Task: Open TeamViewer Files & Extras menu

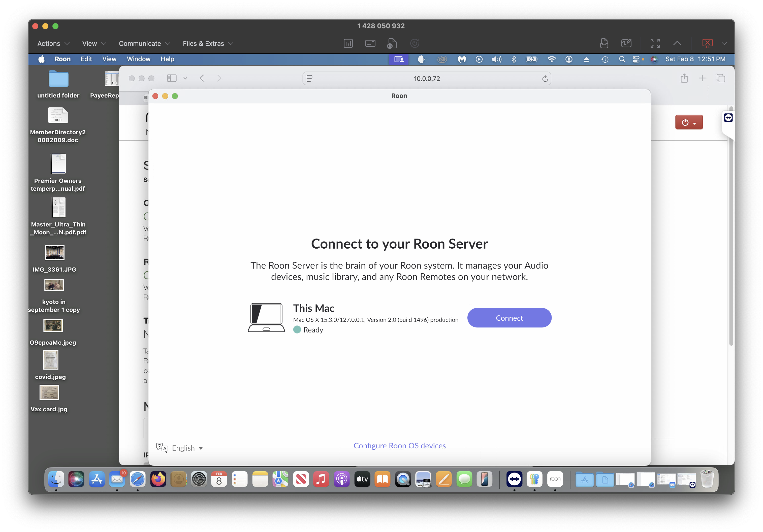Action: 208,44
